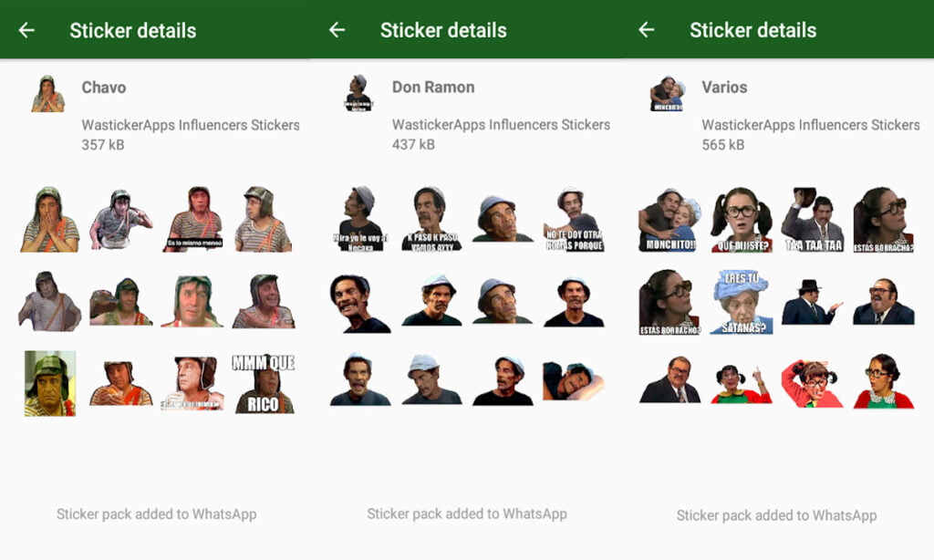
Task: Tap the back arrow on the Varios screen
Action: (x=647, y=30)
